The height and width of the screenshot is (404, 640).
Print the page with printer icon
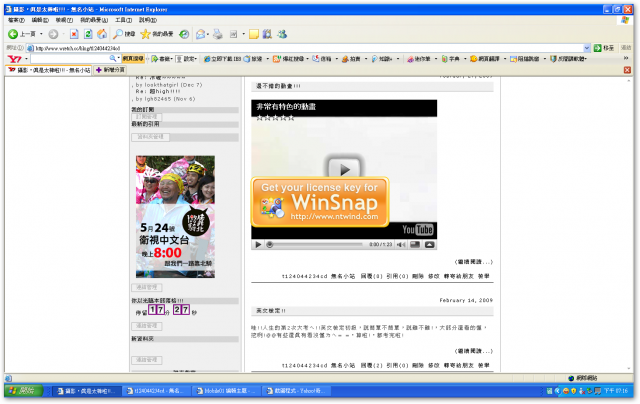click(x=218, y=34)
